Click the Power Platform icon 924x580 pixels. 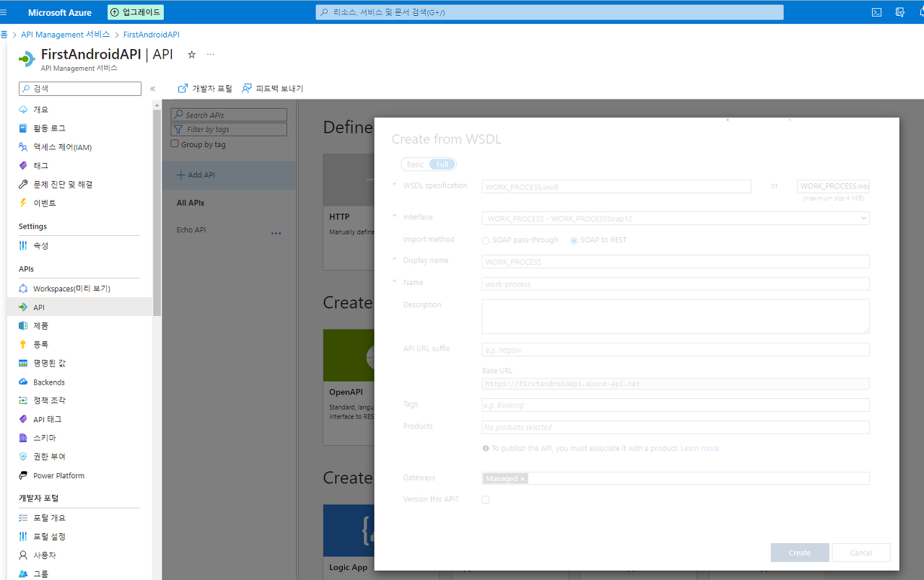pos(23,475)
